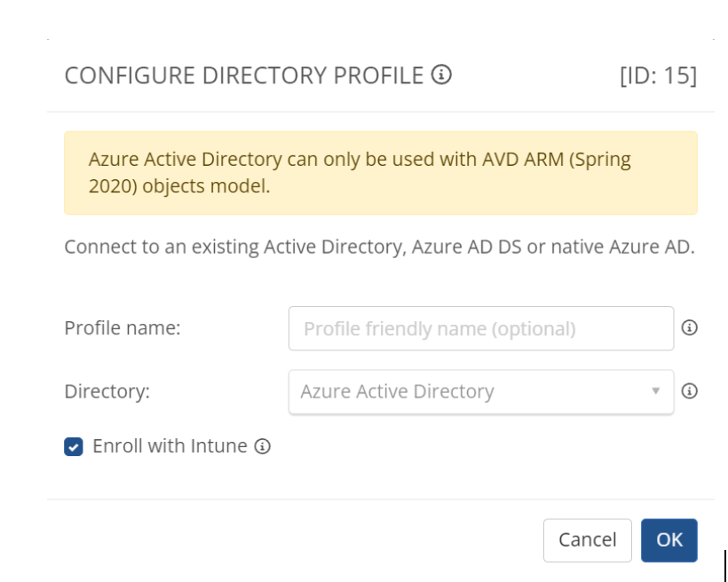The width and height of the screenshot is (728, 582).
Task: Click the Directory dropdown arrow
Action: [656, 391]
